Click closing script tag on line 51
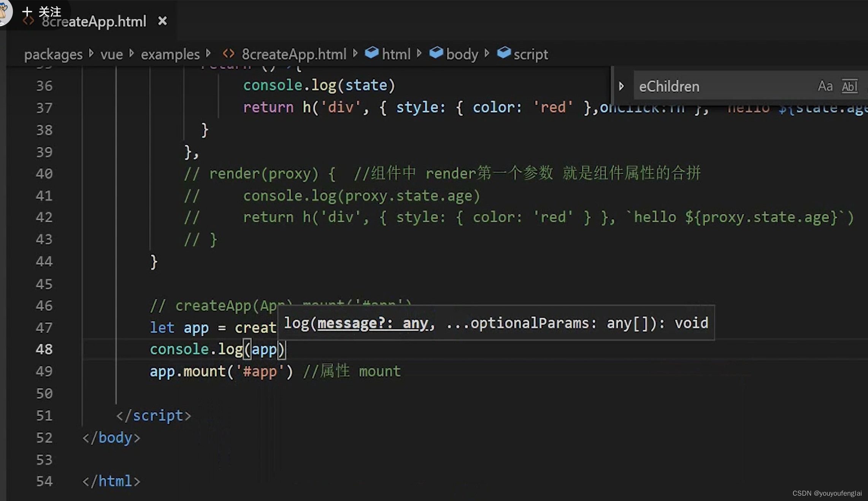Viewport: 868px width, 501px height. pos(154,416)
